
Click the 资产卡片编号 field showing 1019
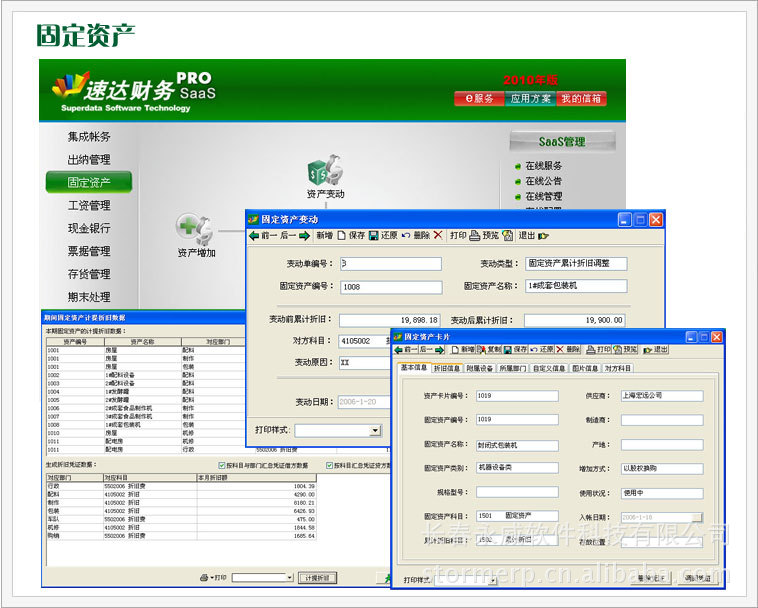click(x=517, y=396)
